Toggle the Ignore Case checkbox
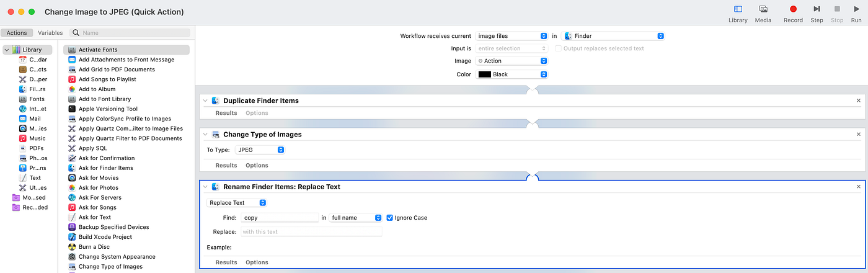Viewport: 868px width, 273px height. coord(390,218)
